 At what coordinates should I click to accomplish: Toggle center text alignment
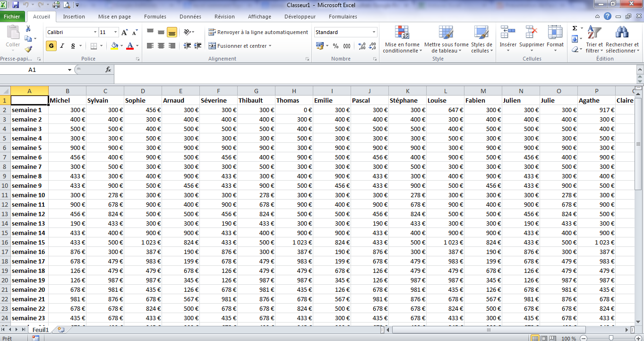pos(161,46)
